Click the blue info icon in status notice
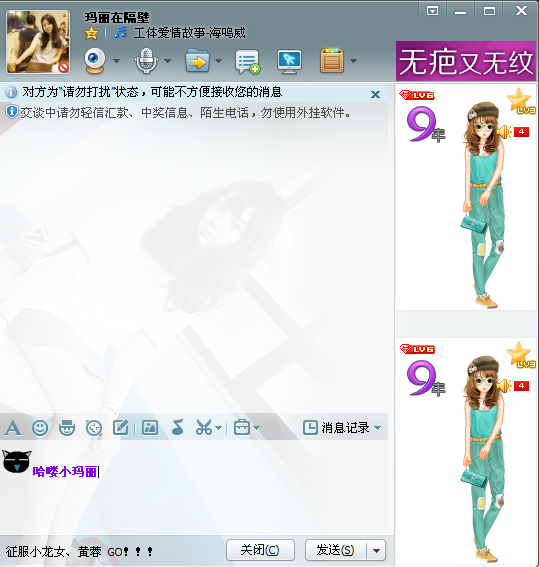The height and width of the screenshot is (567, 539). click(x=11, y=93)
